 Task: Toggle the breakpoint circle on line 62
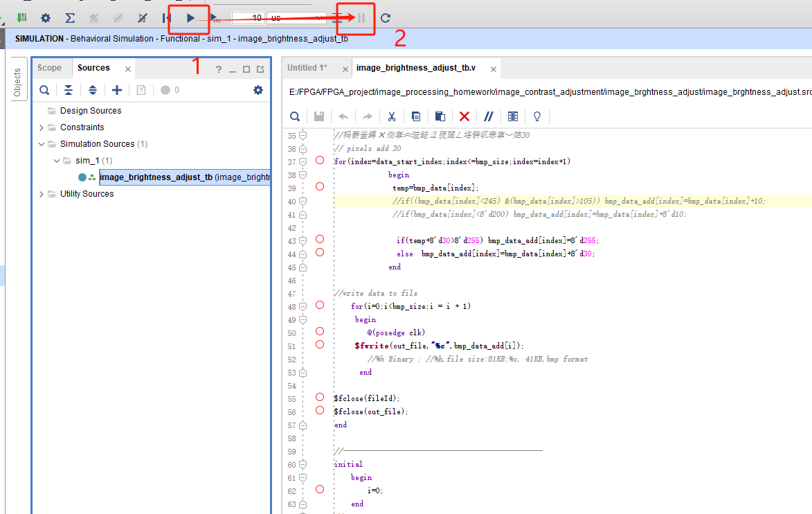(x=320, y=489)
